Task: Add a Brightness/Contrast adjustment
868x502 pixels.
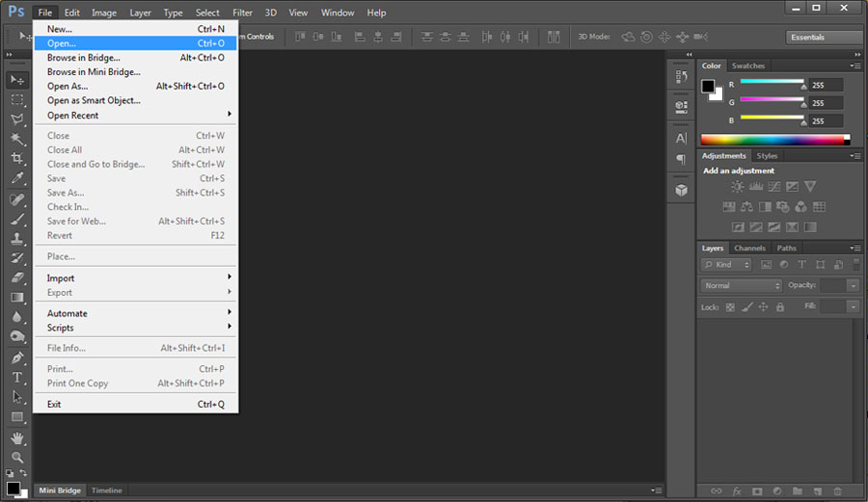Action: click(x=738, y=187)
